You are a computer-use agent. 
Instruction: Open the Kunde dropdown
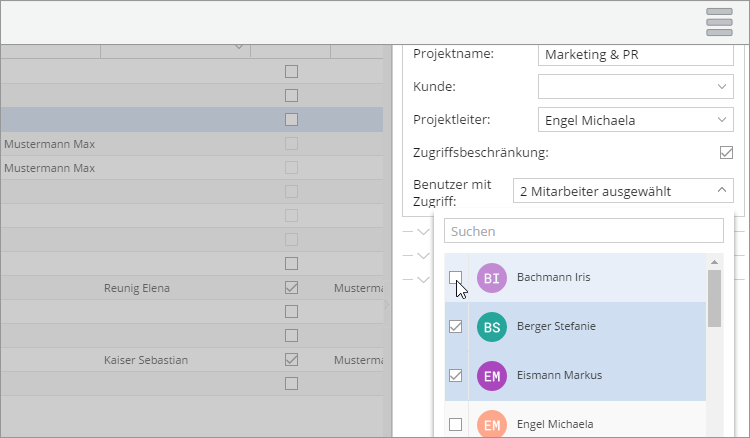point(635,87)
